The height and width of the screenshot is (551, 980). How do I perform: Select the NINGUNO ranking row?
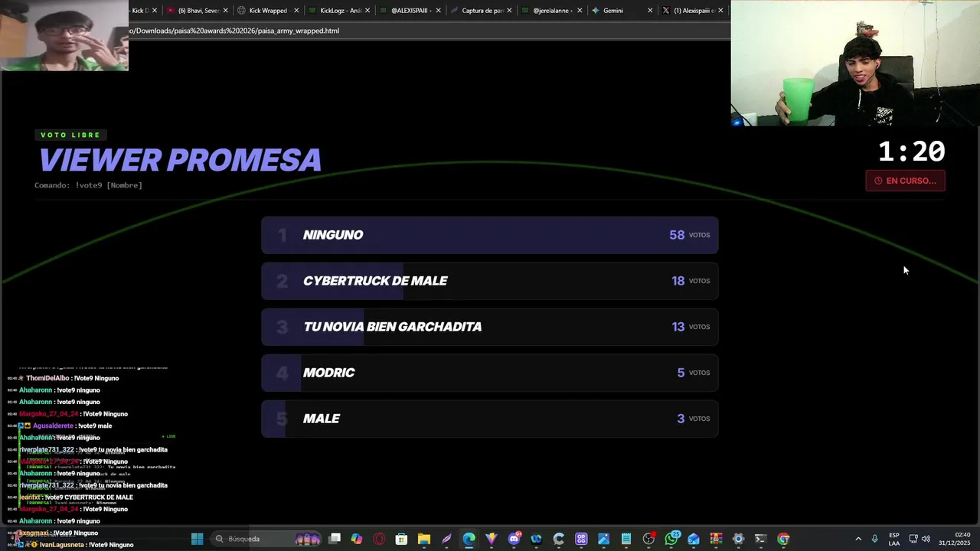tap(490, 235)
